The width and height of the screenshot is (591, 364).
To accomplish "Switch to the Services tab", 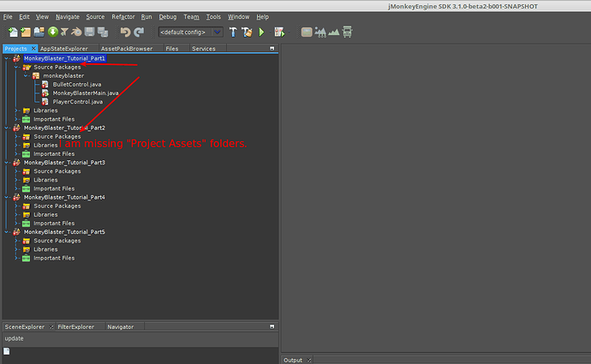I will pyautogui.click(x=204, y=49).
